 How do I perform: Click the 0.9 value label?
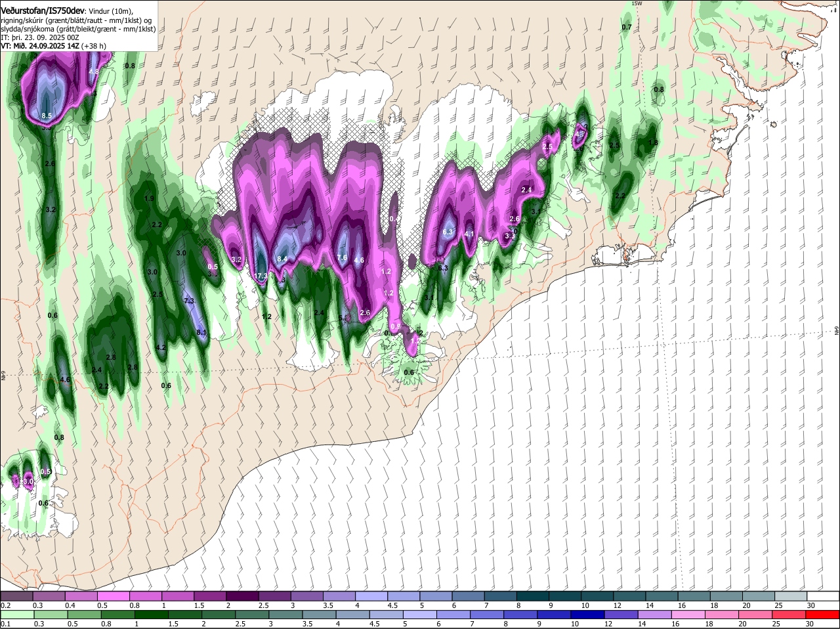(x=395, y=326)
